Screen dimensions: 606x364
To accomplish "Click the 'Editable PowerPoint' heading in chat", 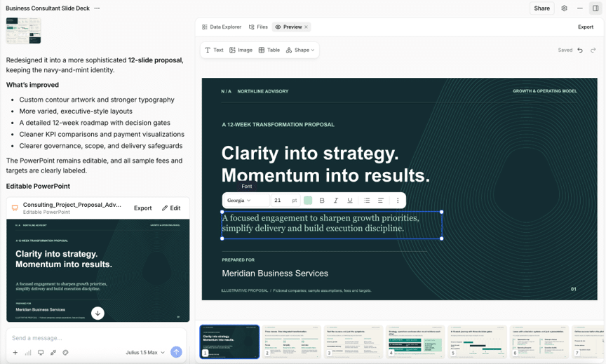I will (x=38, y=187).
